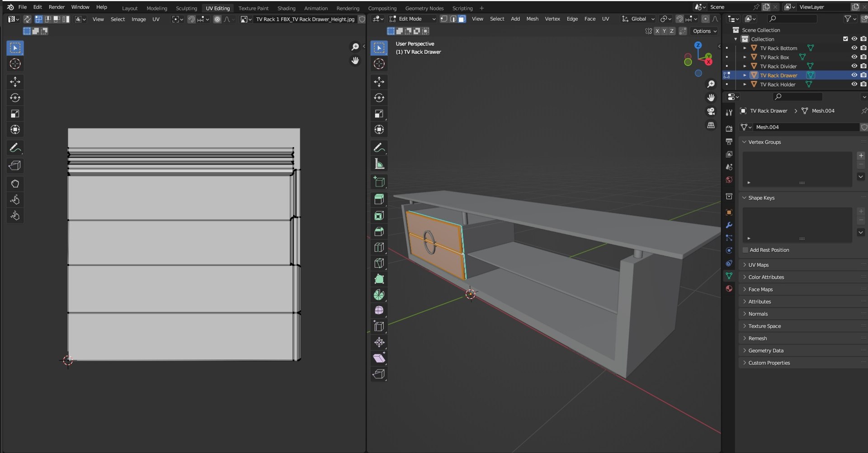
Task: Select the Annotate tool in the UV editor
Action: click(15, 148)
